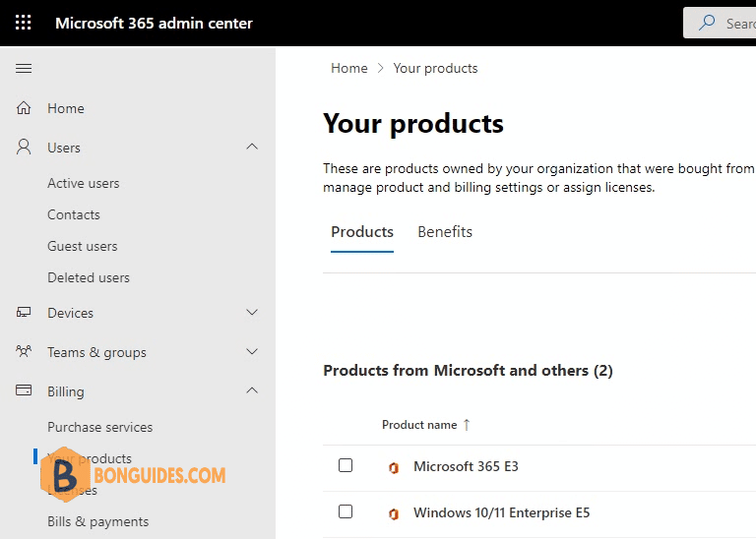Click the Billing credit card icon
The height and width of the screenshot is (539, 756).
click(24, 390)
